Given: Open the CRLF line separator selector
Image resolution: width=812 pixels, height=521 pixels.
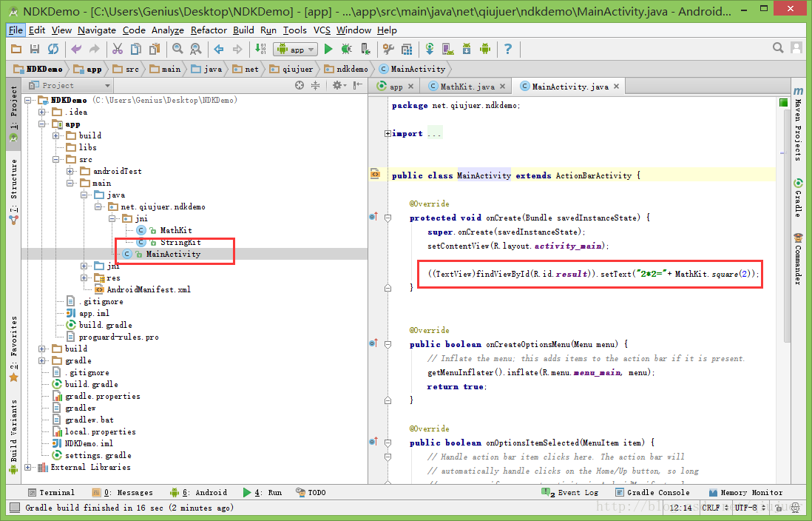Looking at the screenshot, I should coord(716,508).
